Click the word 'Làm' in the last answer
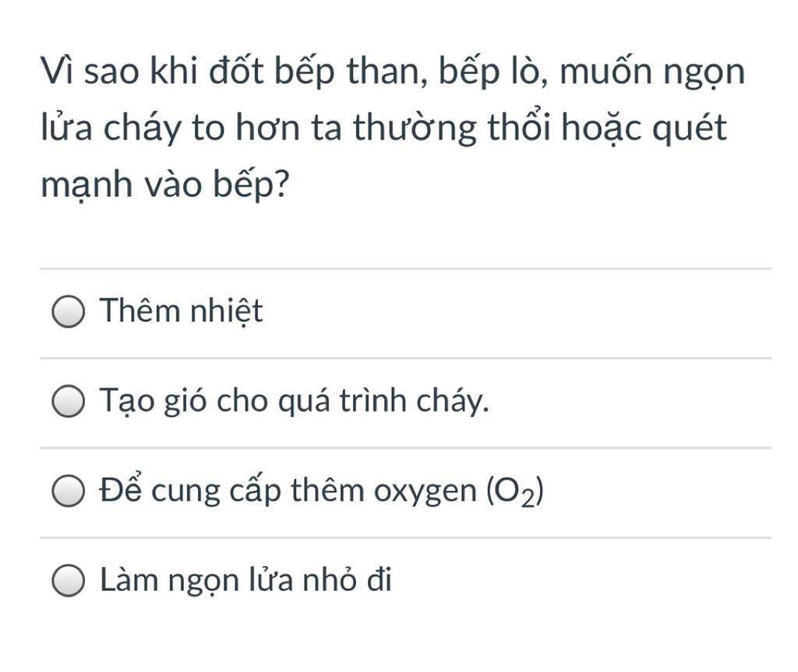The image size is (798, 672). coord(129,580)
